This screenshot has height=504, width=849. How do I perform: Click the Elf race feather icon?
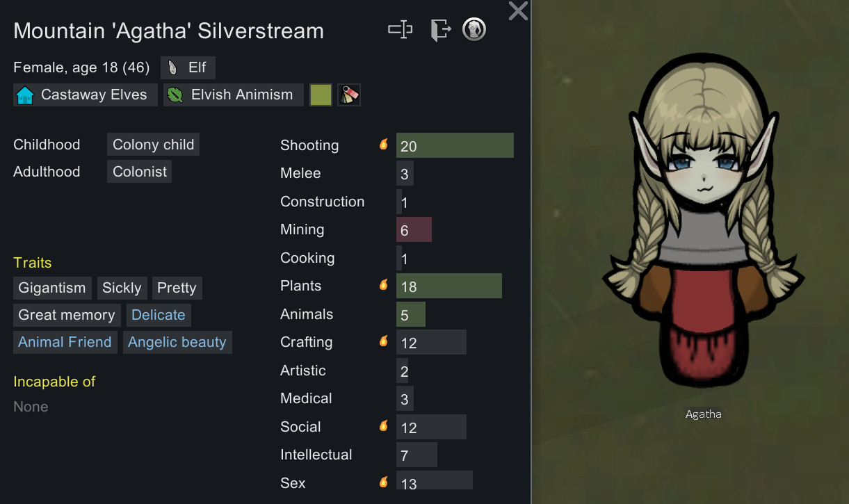click(x=173, y=68)
